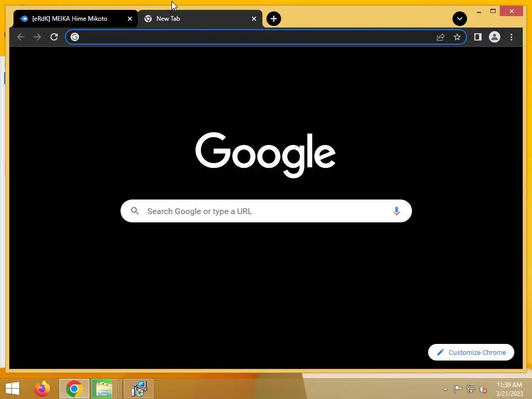This screenshot has width=532, height=399.
Task: Open the tab search dropdown arrow
Action: point(459,19)
